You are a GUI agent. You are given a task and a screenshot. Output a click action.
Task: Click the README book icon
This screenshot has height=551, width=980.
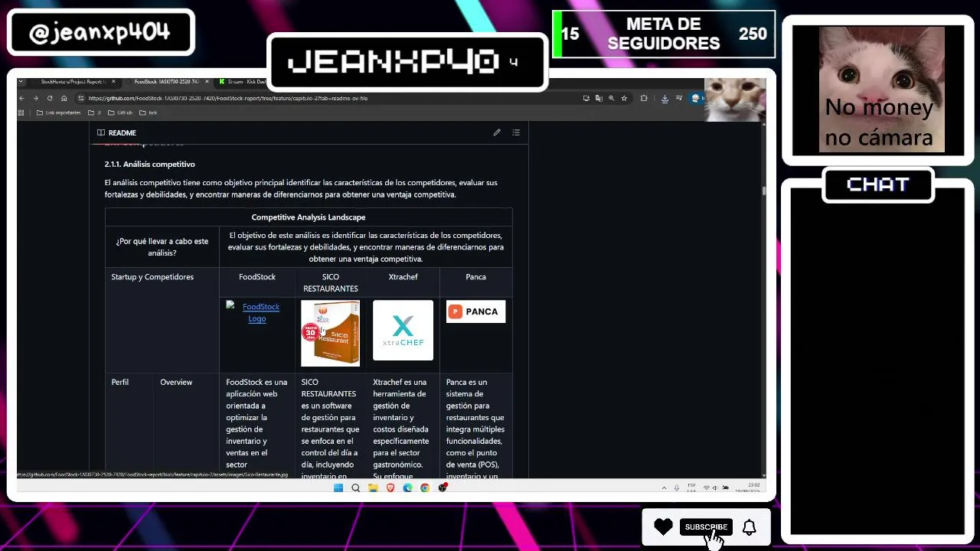(101, 132)
